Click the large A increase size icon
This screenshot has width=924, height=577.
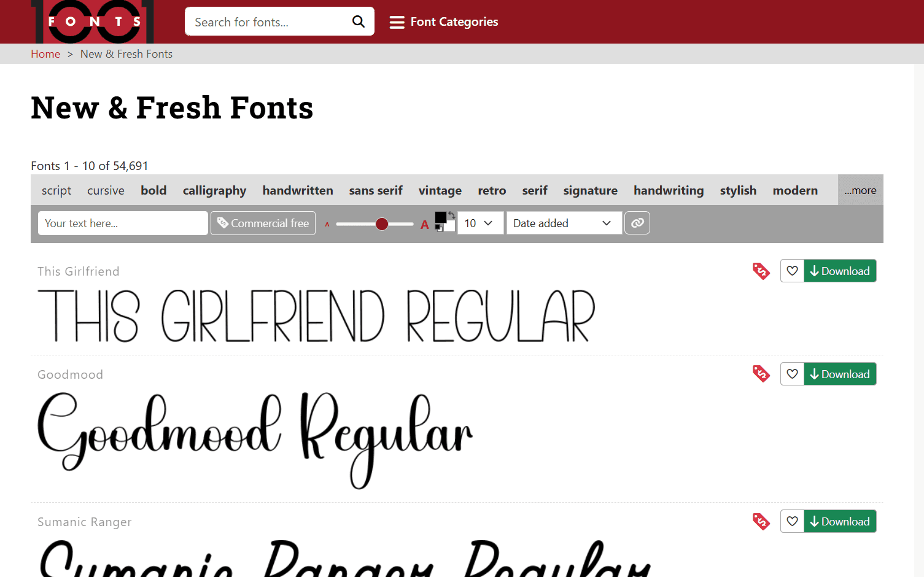[424, 225]
